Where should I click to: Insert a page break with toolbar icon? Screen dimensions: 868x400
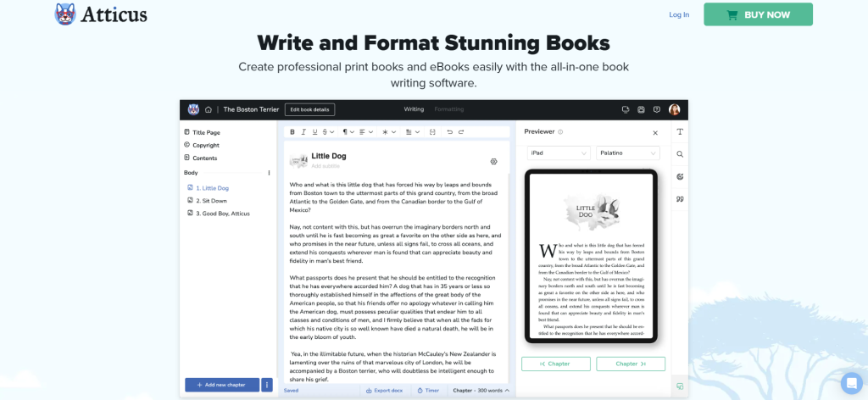(x=432, y=132)
